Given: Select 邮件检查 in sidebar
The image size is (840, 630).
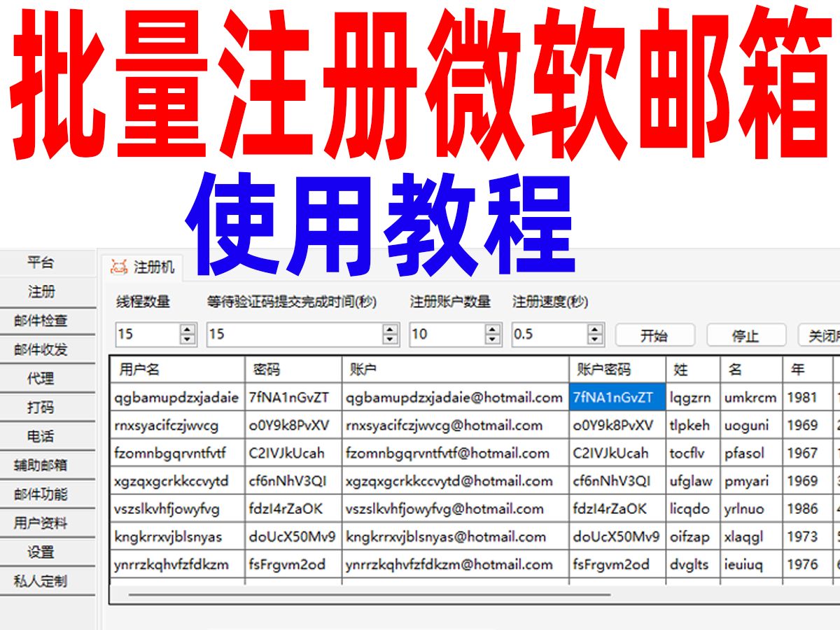Looking at the screenshot, I should (x=41, y=321).
